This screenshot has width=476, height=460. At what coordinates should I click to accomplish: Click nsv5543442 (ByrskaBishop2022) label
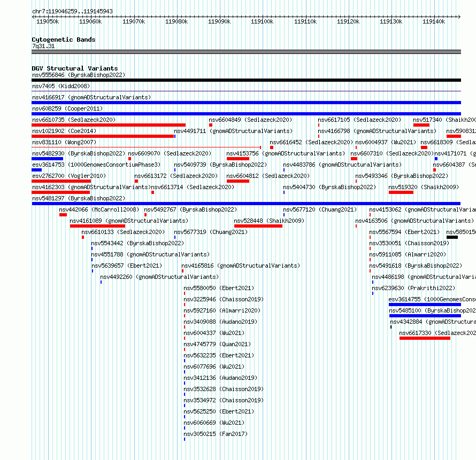coord(137,243)
